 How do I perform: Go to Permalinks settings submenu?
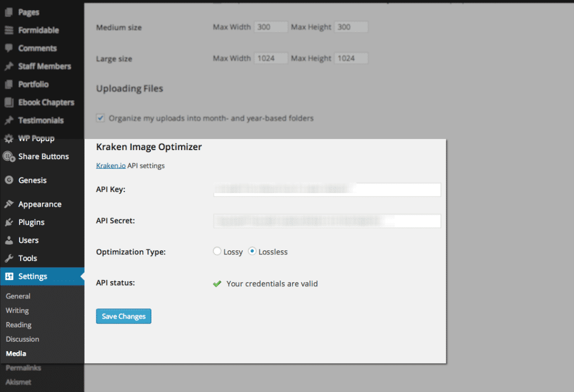24,368
